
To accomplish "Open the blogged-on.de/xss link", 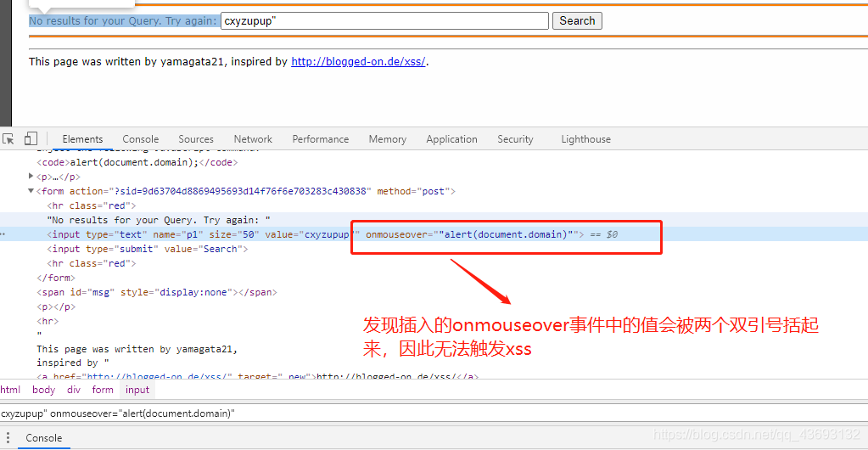I will click(358, 61).
